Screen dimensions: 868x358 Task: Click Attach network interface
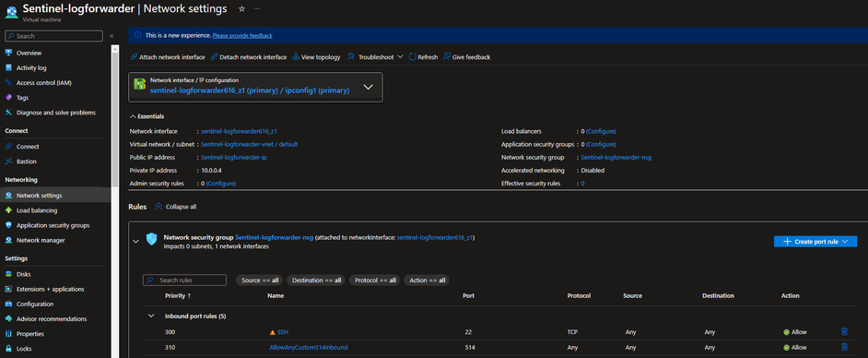[x=167, y=57]
